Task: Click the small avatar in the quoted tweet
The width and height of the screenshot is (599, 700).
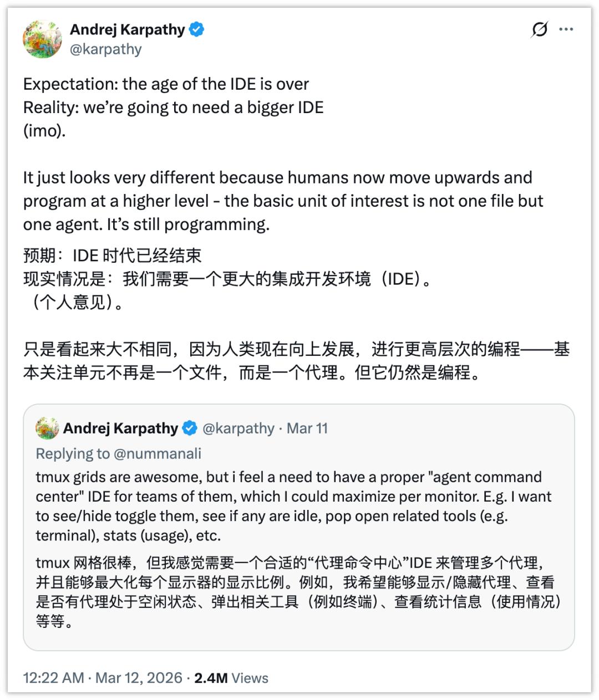Action: pos(47,428)
